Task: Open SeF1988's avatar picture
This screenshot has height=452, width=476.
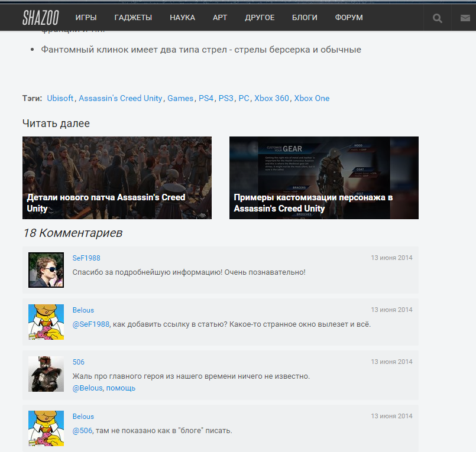Action: pyautogui.click(x=46, y=270)
